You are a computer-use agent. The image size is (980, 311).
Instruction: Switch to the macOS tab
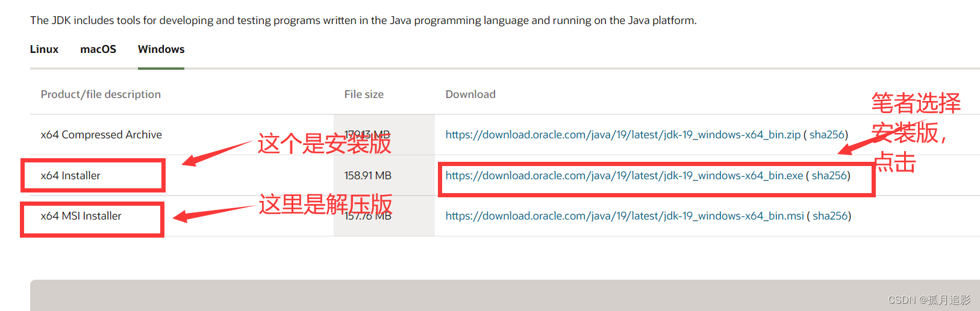tap(98, 49)
